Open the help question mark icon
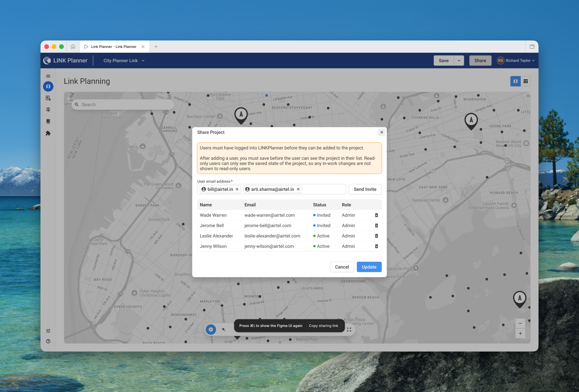Image resolution: width=579 pixels, height=392 pixels. click(48, 341)
